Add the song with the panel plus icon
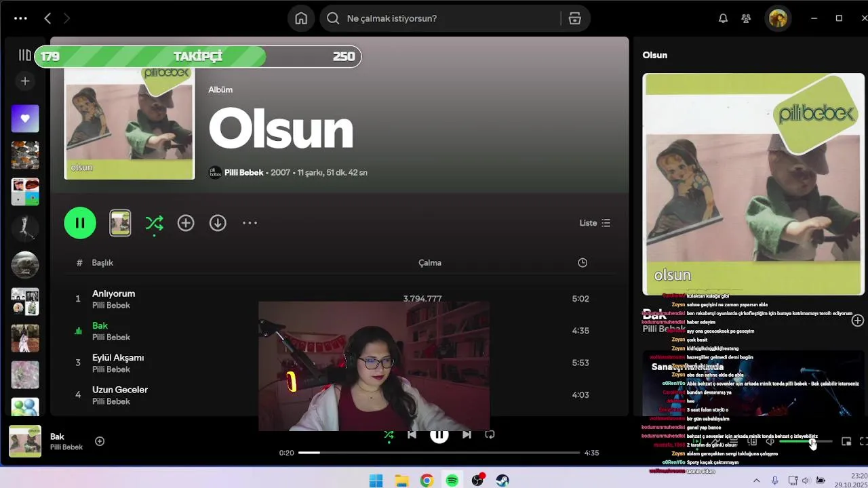This screenshot has height=488, width=868. [858, 320]
